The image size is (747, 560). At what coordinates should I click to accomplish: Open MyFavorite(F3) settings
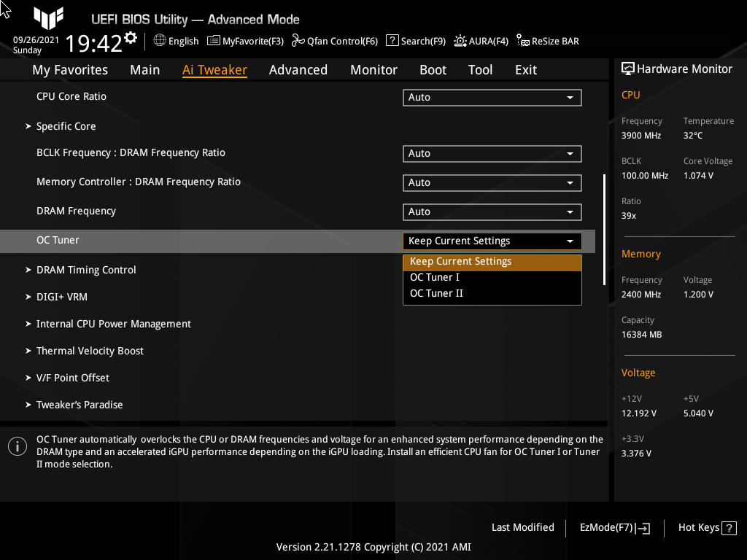pyautogui.click(x=245, y=41)
